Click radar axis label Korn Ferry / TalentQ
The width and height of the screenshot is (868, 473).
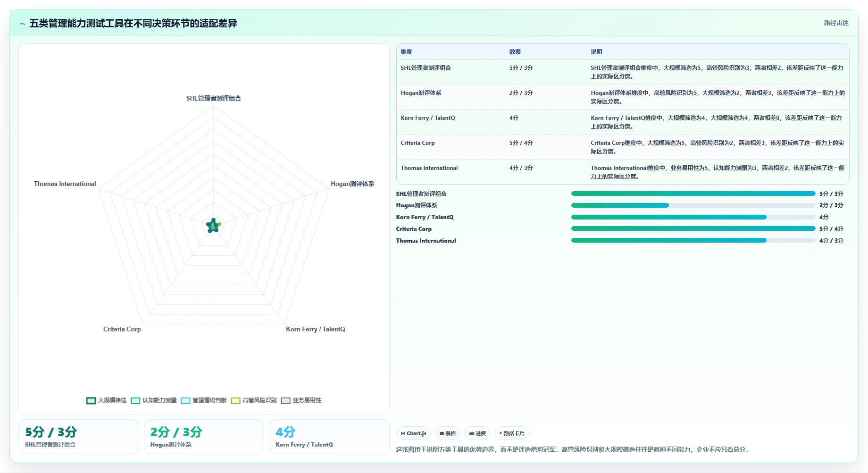click(x=315, y=329)
